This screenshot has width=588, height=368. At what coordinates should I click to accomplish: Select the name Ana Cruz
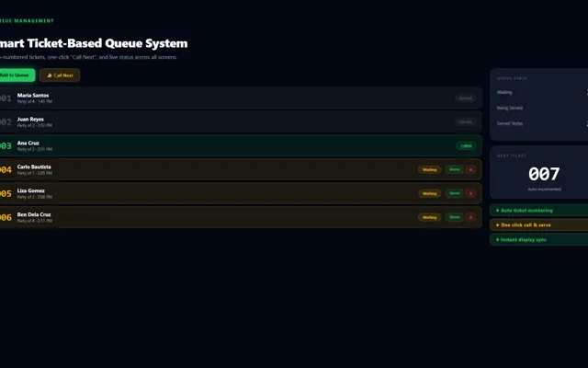click(x=28, y=144)
